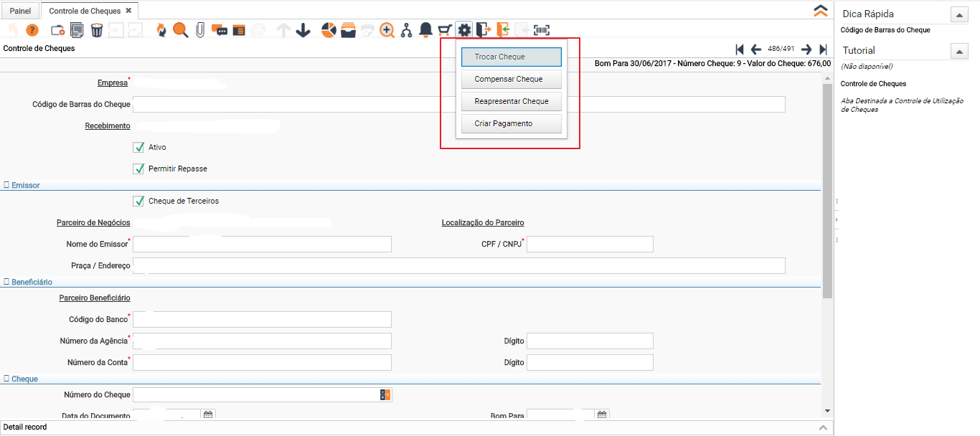Uncheck the Ativo checkbox
The height and width of the screenshot is (436, 980).
[139, 147]
